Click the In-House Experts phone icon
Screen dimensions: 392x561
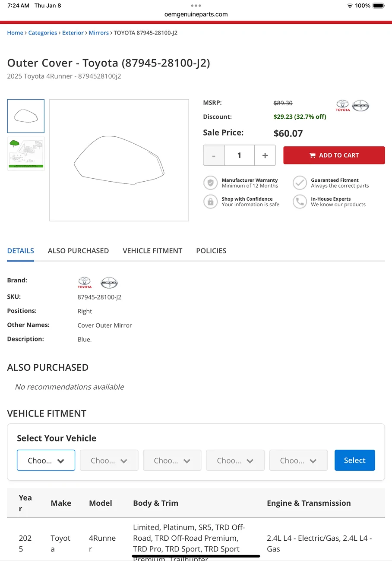[300, 202]
